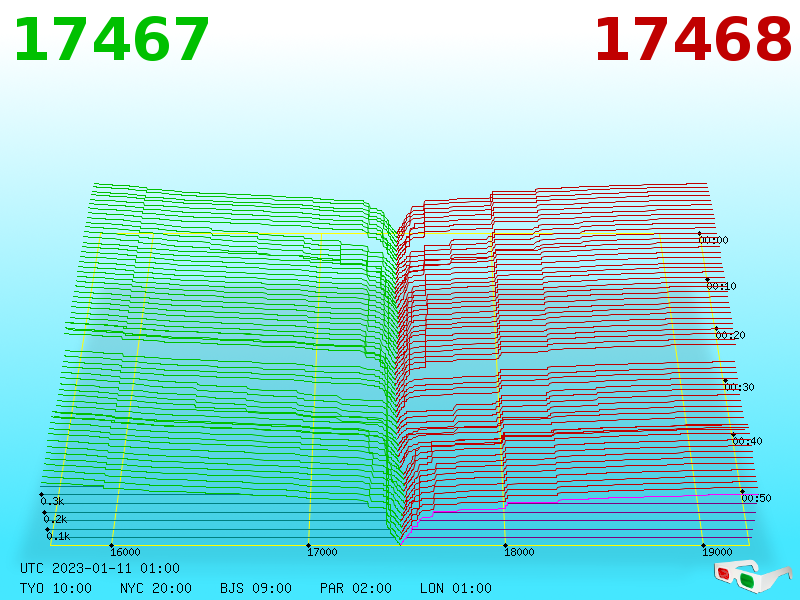Select the 18000 price axis label
The width and height of the screenshot is (800, 600).
(x=519, y=552)
